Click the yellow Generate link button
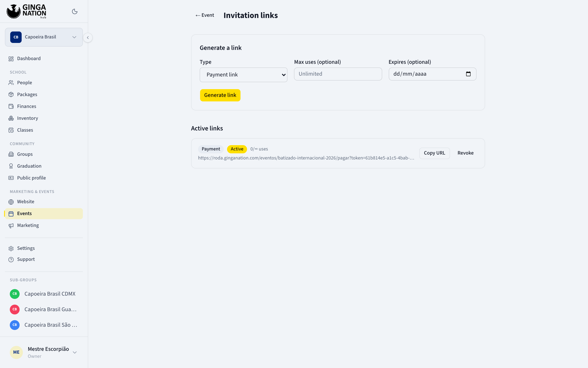588x368 pixels. 220,95
